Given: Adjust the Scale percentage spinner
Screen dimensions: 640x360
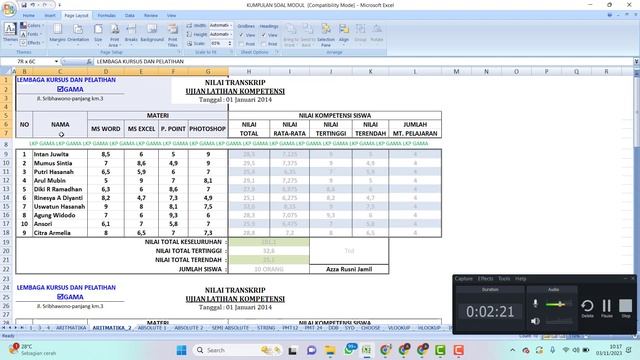Looking at the screenshot, I should [230, 43].
